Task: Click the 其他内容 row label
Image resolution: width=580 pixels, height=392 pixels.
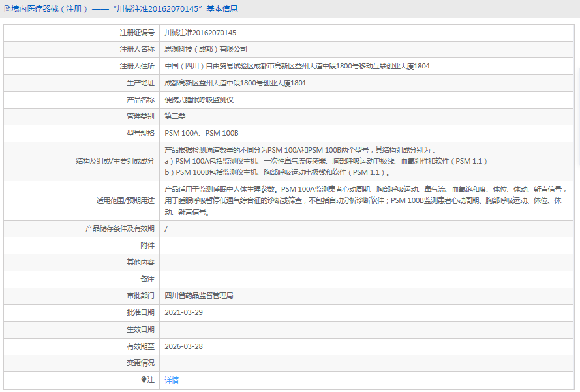Action: coord(140,262)
